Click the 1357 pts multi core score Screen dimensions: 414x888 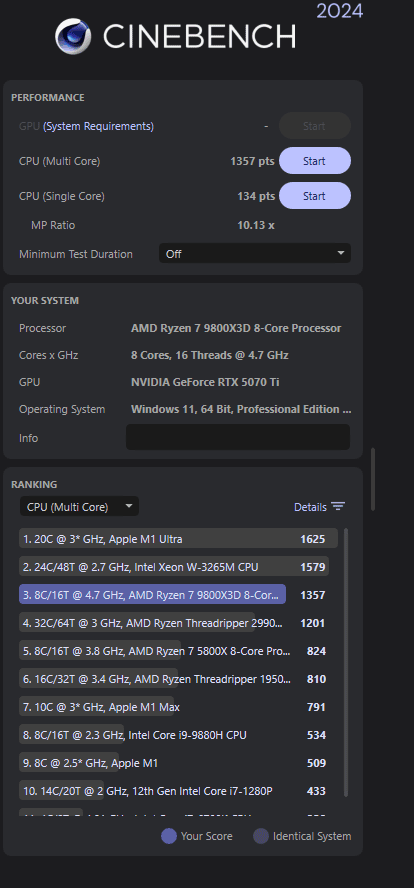click(x=252, y=161)
